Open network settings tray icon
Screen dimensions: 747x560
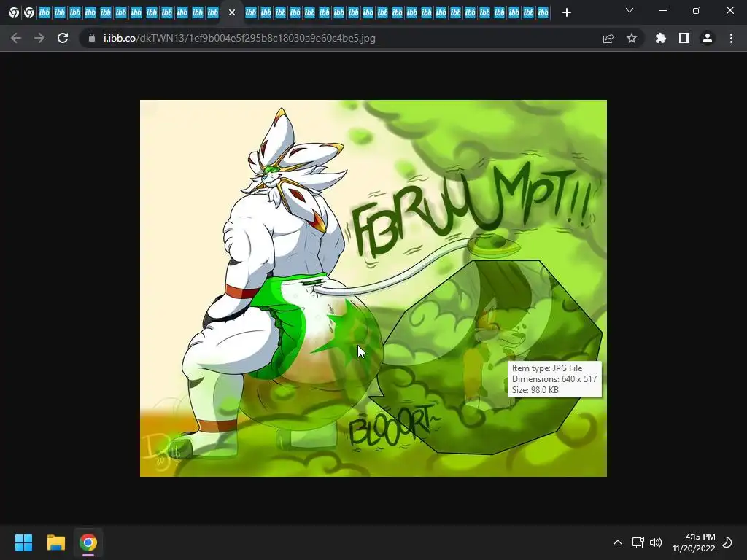638,542
